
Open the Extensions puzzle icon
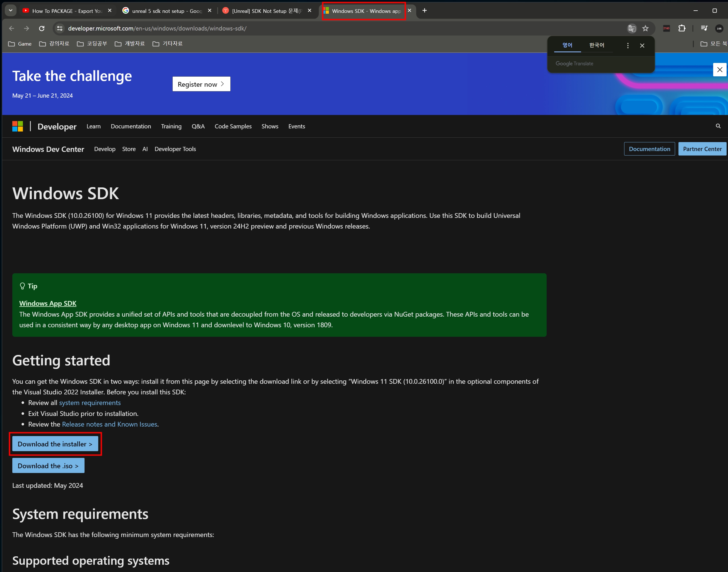pyautogui.click(x=682, y=29)
